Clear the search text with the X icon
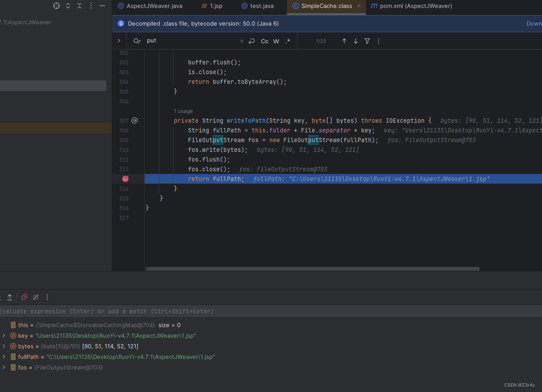The height and width of the screenshot is (392, 542). coord(241,41)
